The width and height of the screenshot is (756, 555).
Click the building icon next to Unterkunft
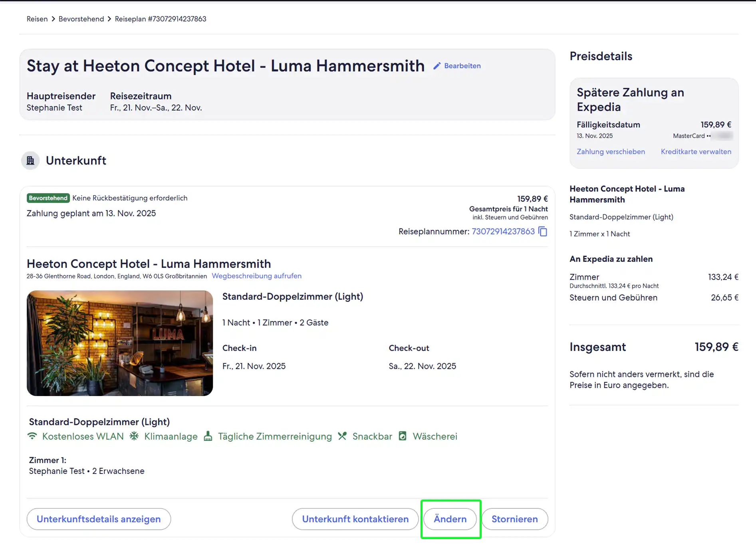tap(30, 161)
